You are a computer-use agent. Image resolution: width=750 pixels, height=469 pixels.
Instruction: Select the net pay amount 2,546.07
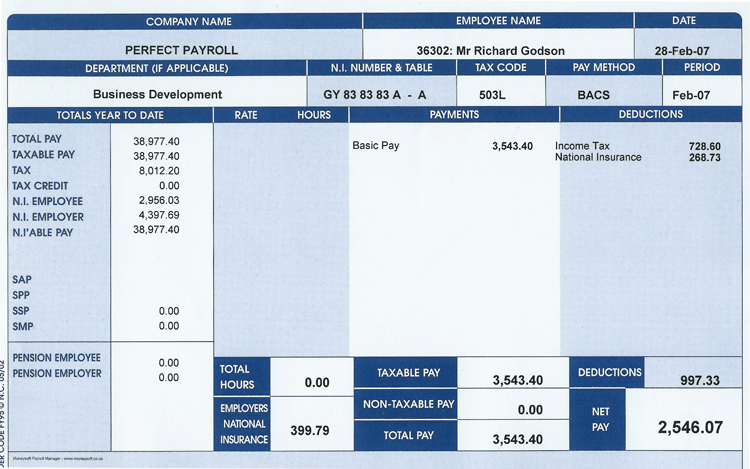click(x=689, y=427)
